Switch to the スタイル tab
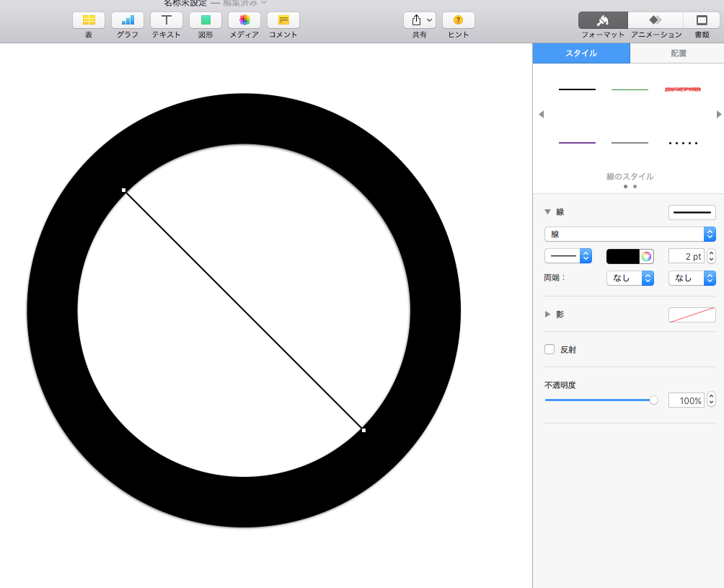This screenshot has height=588, width=724. pos(581,53)
